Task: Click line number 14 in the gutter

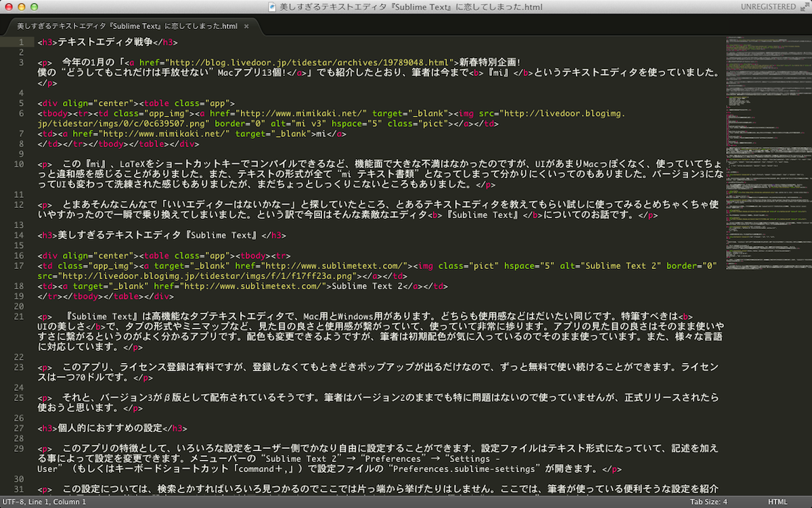Action: (19, 235)
